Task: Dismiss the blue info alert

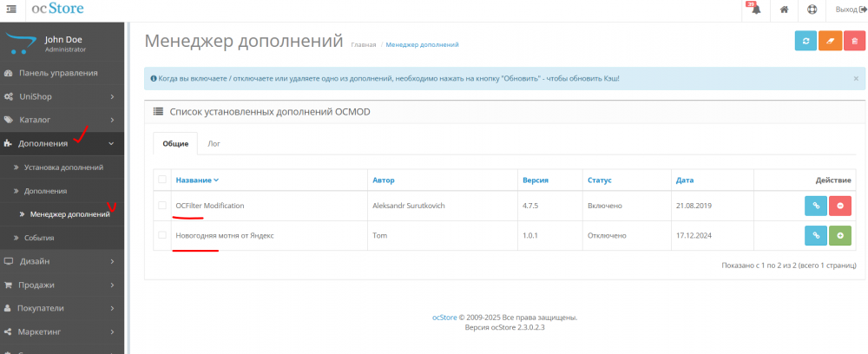Action: 856,79
